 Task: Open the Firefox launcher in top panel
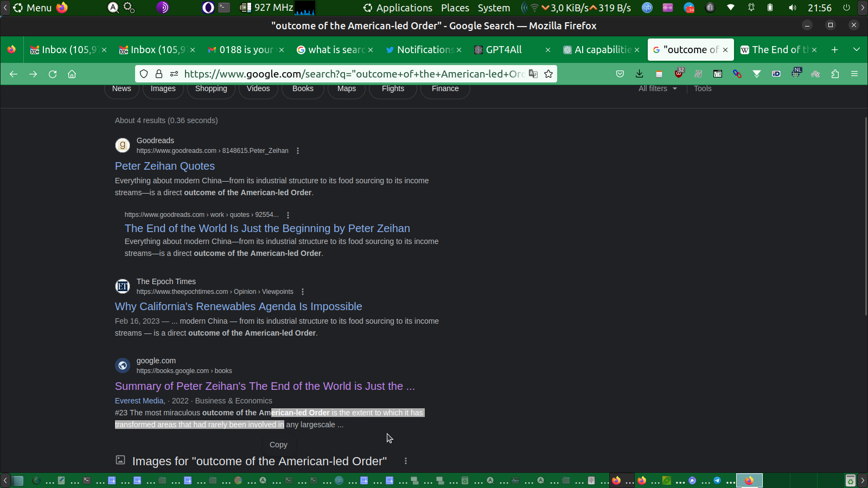62,8
